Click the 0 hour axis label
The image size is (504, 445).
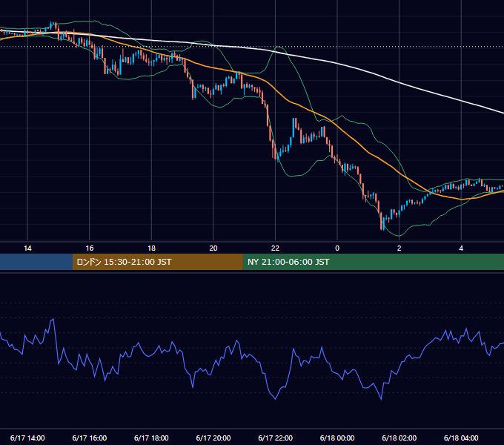pos(337,248)
